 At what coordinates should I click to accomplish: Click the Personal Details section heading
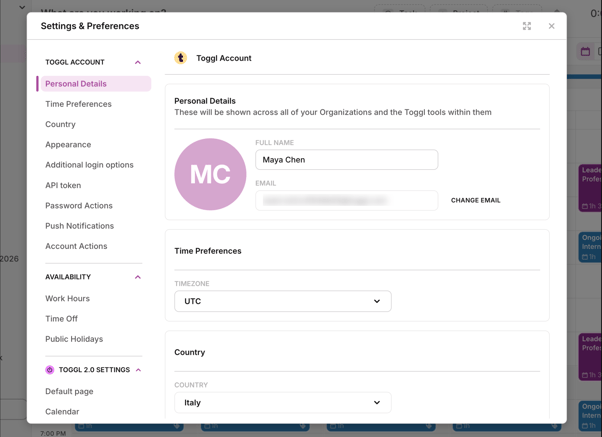(x=205, y=101)
